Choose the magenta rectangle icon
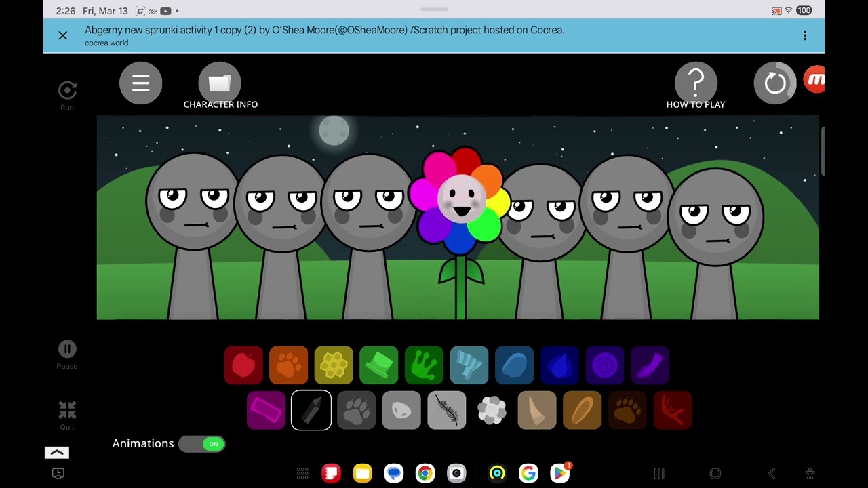868x488 pixels. 266,410
